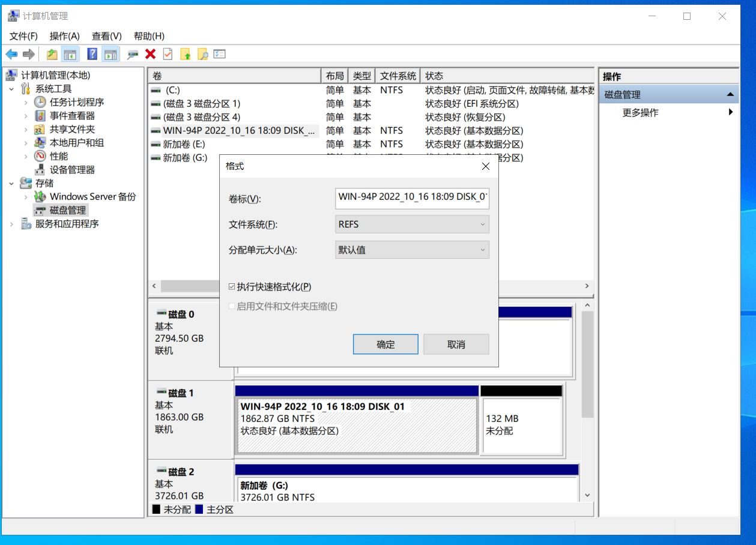The width and height of the screenshot is (756, 545).
Task: Collapse the 系统工具 tree node
Action: [11, 89]
